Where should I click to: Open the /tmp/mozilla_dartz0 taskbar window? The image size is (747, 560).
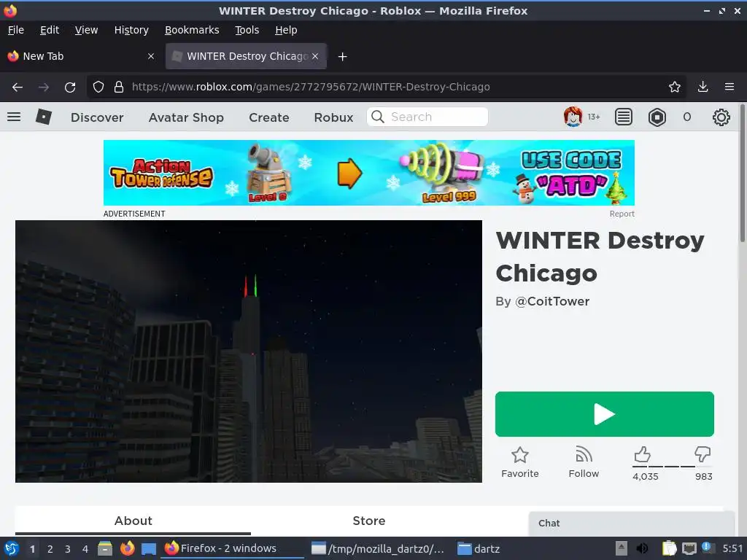coord(377,548)
